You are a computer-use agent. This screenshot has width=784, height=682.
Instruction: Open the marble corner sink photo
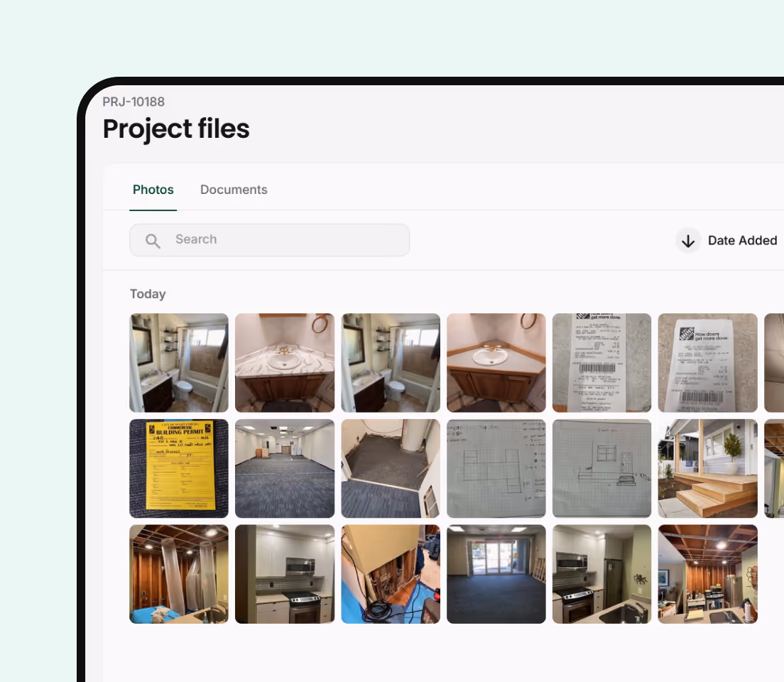coord(285,363)
